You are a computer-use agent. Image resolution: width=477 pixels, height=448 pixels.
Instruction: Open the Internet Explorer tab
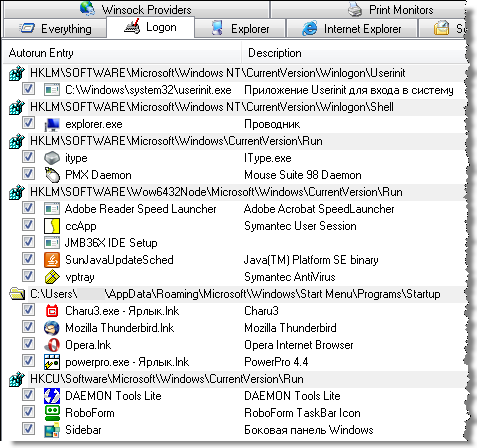pyautogui.click(x=352, y=29)
